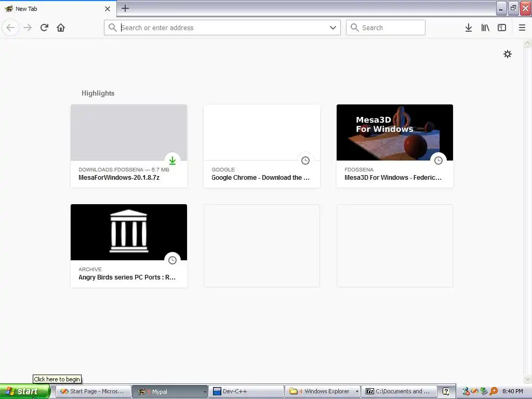This screenshot has width=532, height=399.
Task: Open a new tab with plus button
Action: 125,8
